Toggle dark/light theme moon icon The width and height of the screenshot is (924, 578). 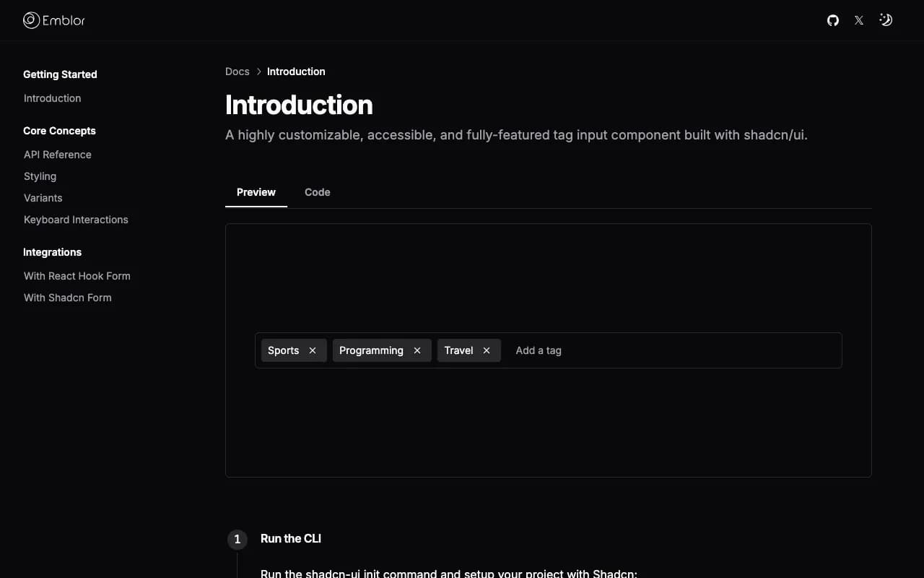click(x=886, y=20)
